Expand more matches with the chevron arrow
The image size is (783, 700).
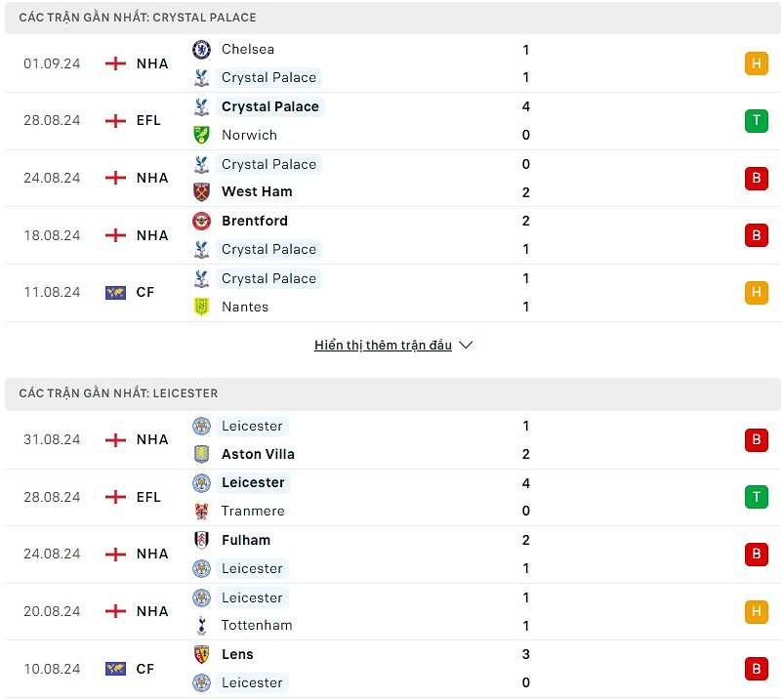(466, 346)
